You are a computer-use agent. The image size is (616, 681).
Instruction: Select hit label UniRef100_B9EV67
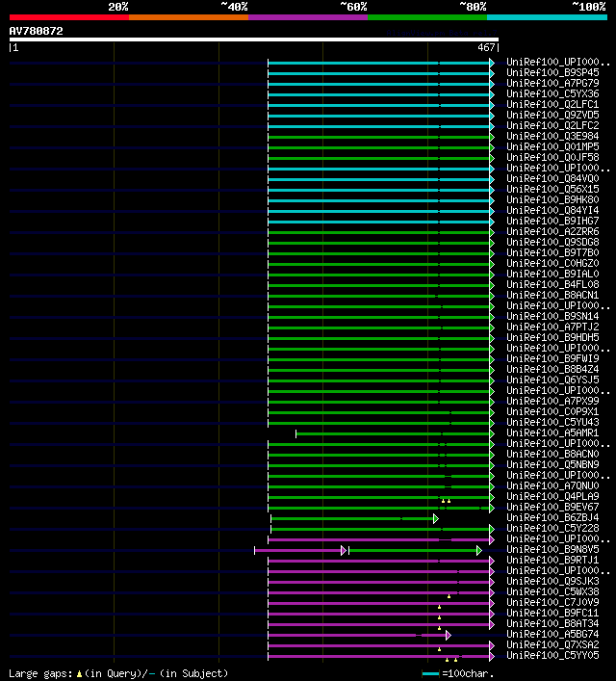point(552,507)
